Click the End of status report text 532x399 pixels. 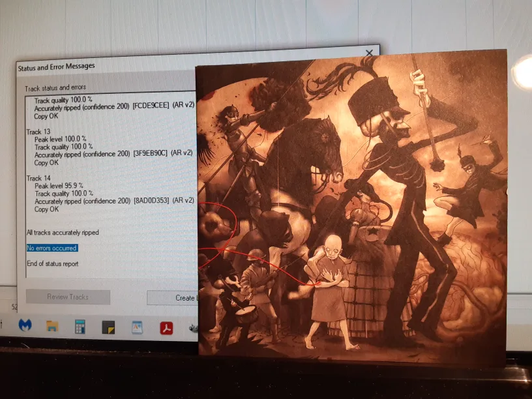click(x=52, y=263)
